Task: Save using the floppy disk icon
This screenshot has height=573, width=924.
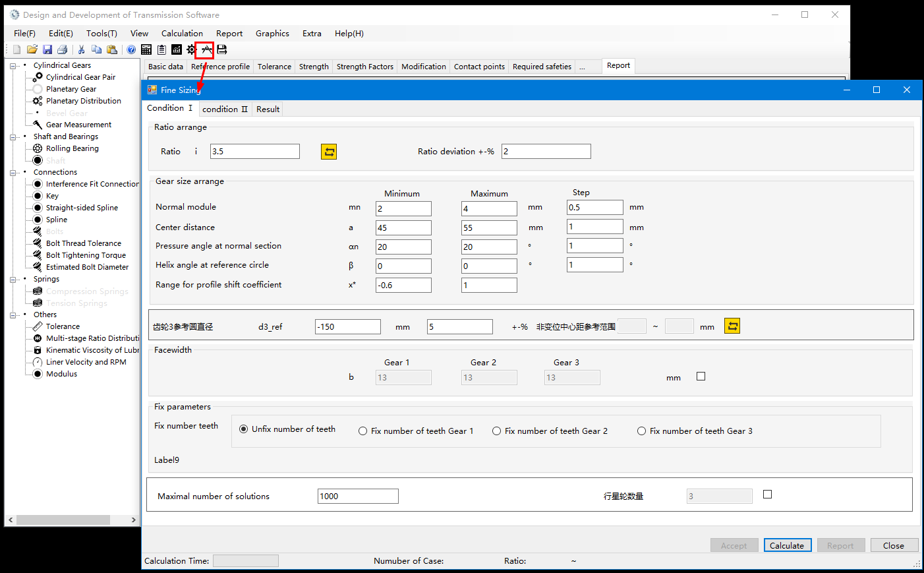Action: (47, 49)
